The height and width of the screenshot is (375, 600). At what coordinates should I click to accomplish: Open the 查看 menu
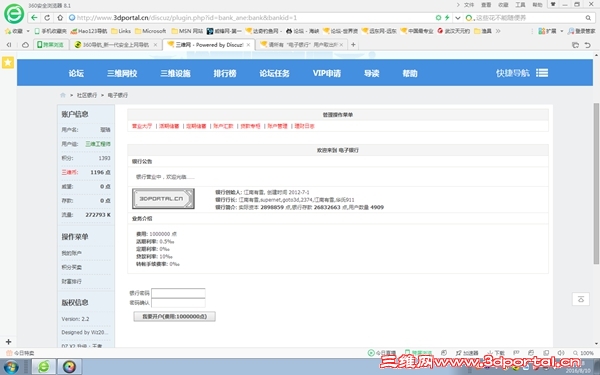click(x=486, y=5)
